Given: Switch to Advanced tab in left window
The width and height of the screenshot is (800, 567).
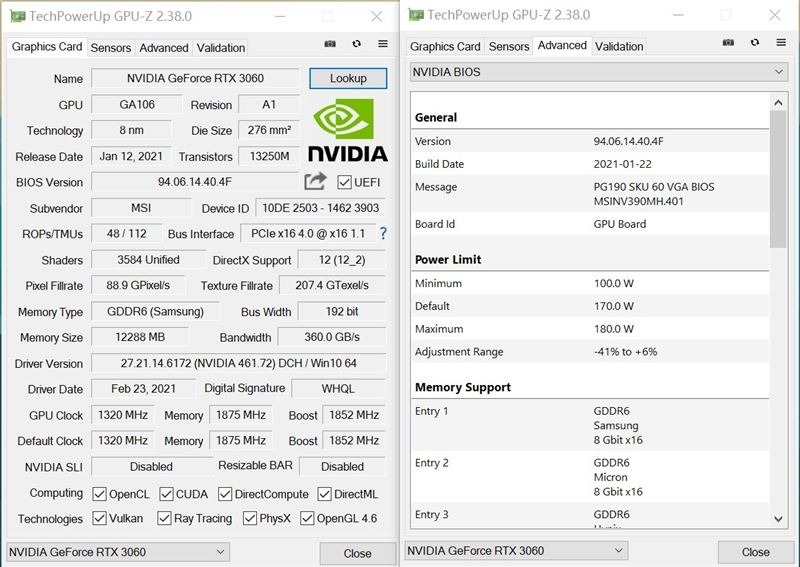Looking at the screenshot, I should pyautogui.click(x=164, y=47).
